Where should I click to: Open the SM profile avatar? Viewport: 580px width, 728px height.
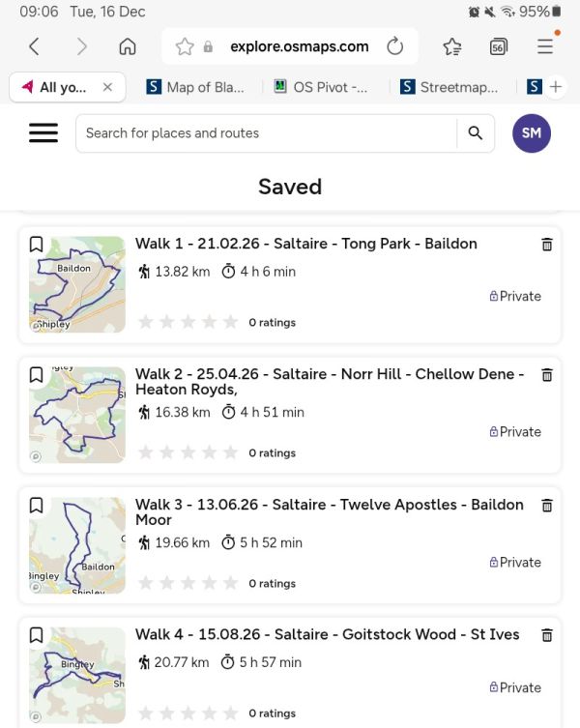click(x=531, y=133)
